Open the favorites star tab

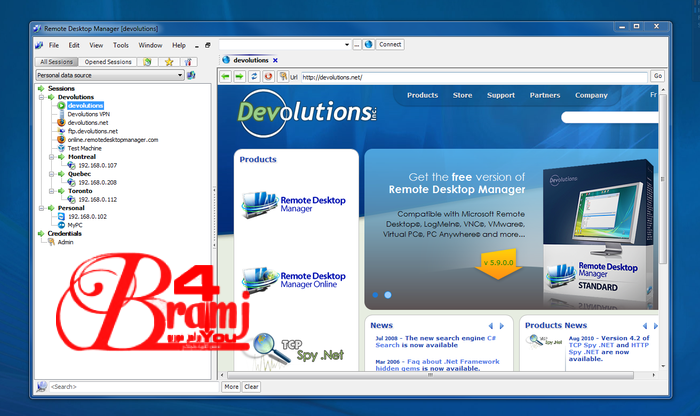click(x=169, y=62)
